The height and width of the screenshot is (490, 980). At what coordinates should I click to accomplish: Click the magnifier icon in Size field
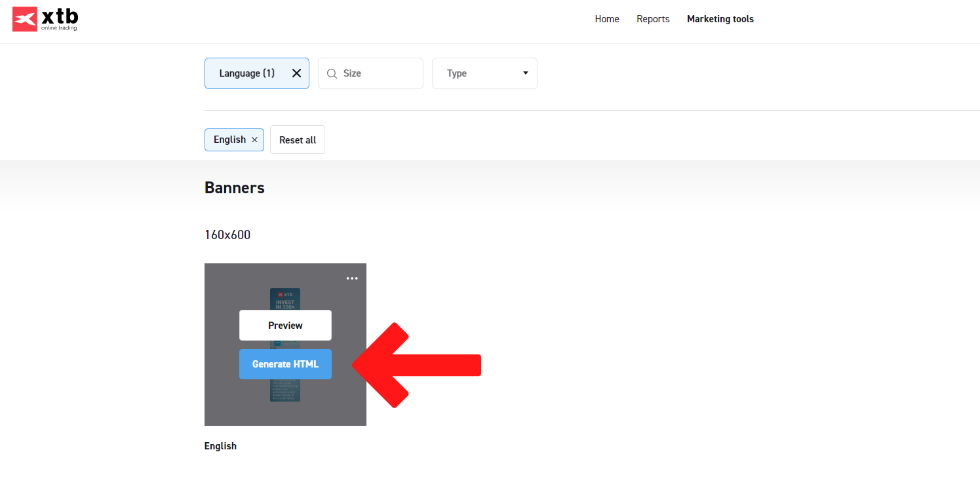[332, 73]
